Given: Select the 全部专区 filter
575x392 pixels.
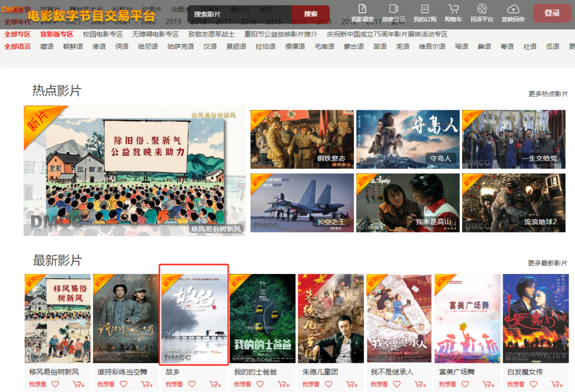Looking at the screenshot, I should coord(17,35).
